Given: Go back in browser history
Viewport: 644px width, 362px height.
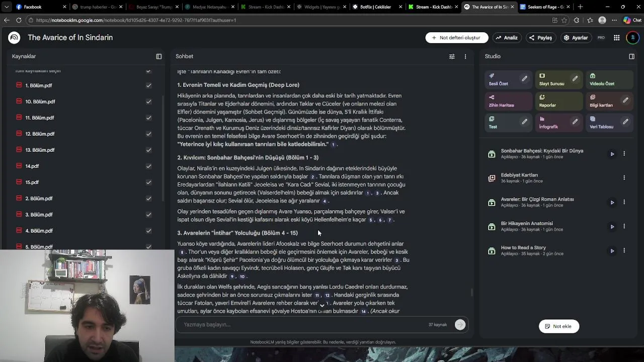Looking at the screenshot, I should [6, 20].
